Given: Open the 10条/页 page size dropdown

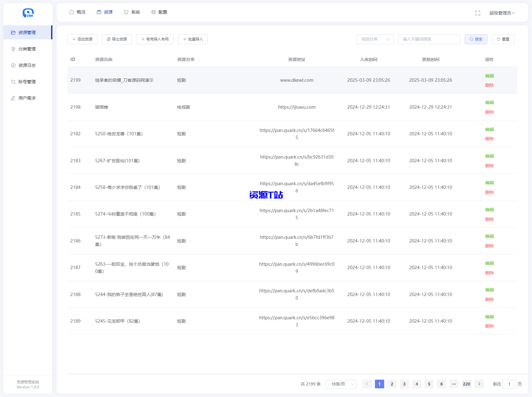Looking at the screenshot, I should [341, 384].
